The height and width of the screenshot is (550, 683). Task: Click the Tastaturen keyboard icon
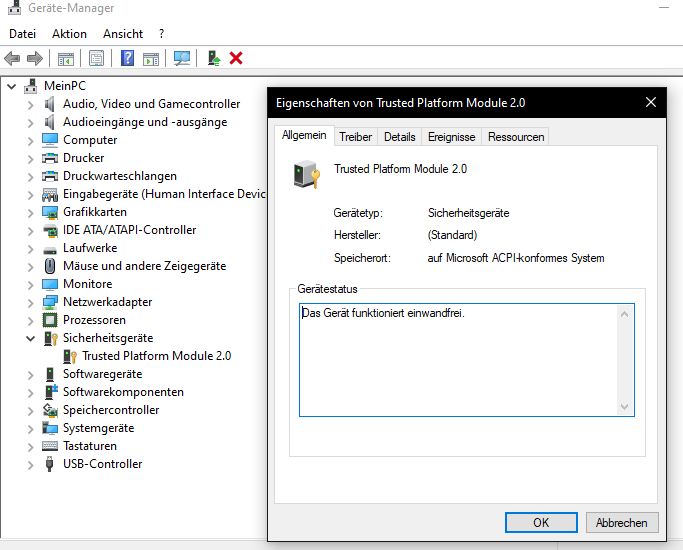[50, 446]
